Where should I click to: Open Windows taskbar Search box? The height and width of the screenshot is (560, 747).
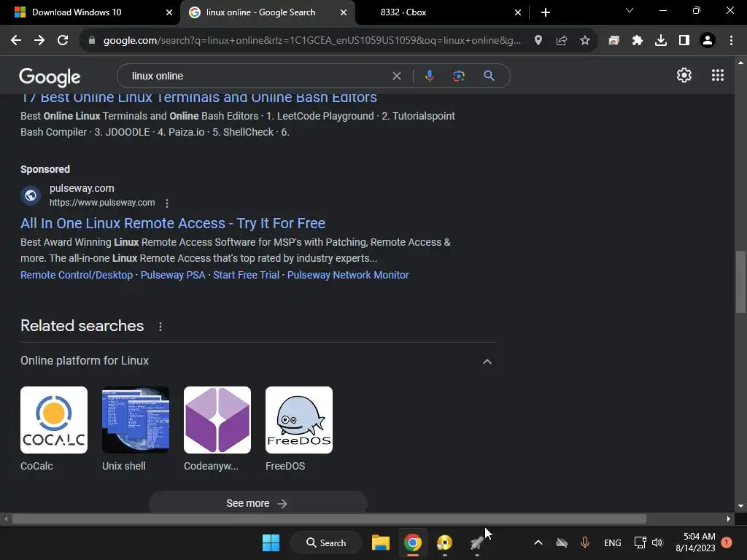click(326, 542)
